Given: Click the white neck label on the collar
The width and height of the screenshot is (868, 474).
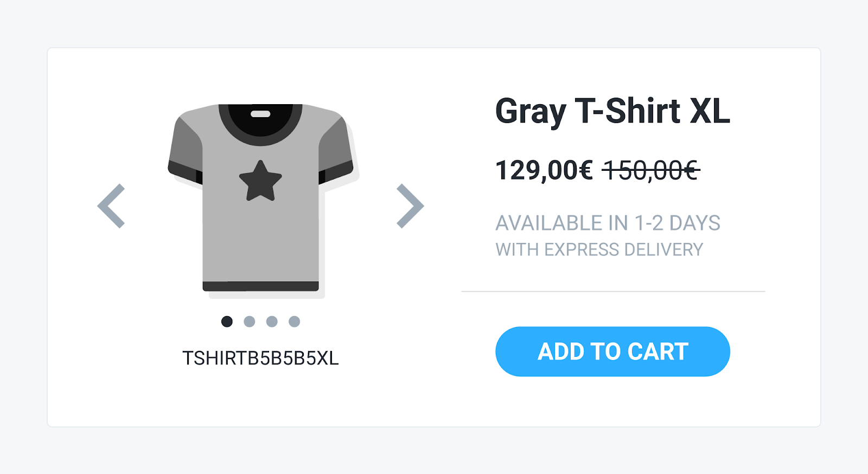Looking at the screenshot, I should [x=260, y=114].
